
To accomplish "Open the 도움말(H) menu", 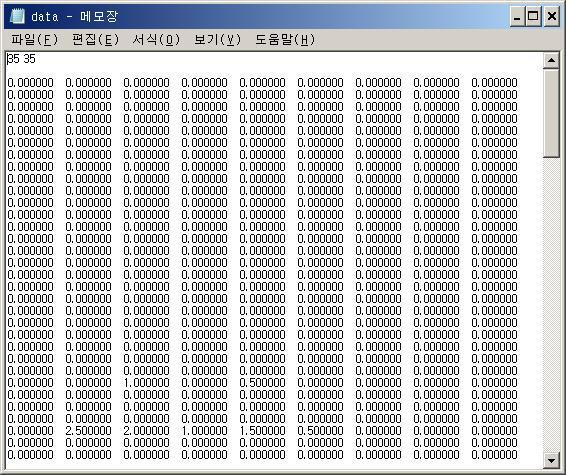I will (x=285, y=39).
